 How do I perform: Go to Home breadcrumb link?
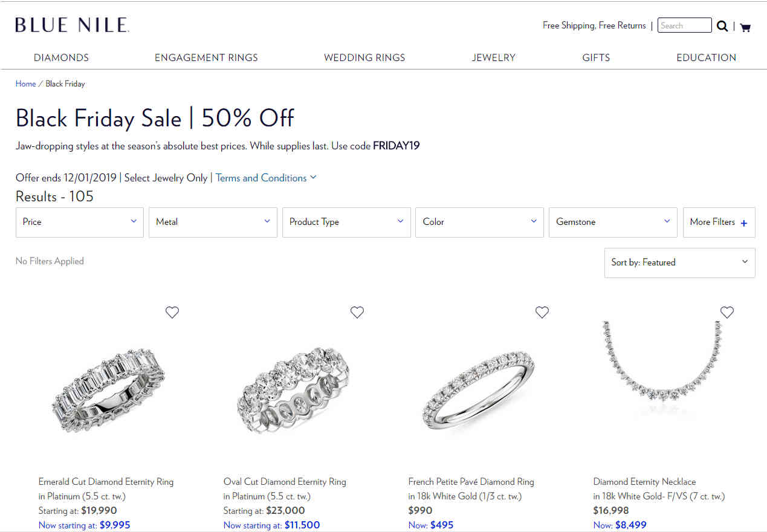(25, 84)
